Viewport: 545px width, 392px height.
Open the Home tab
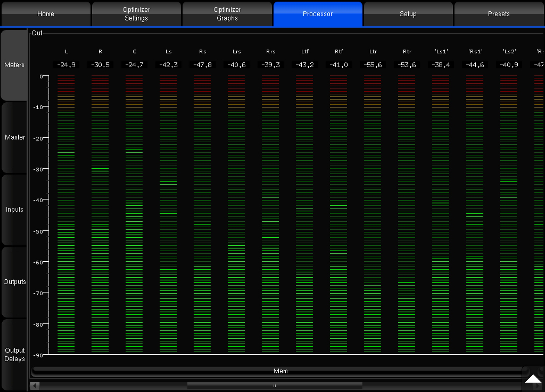click(x=46, y=14)
